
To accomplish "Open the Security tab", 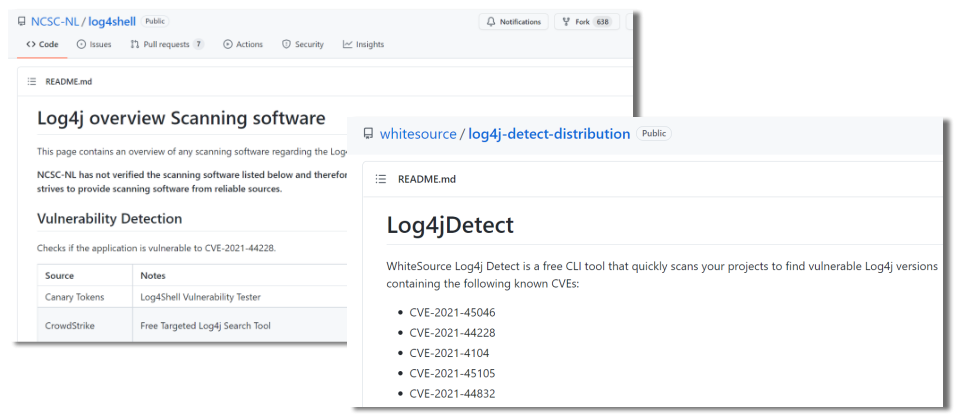I will 302,44.
